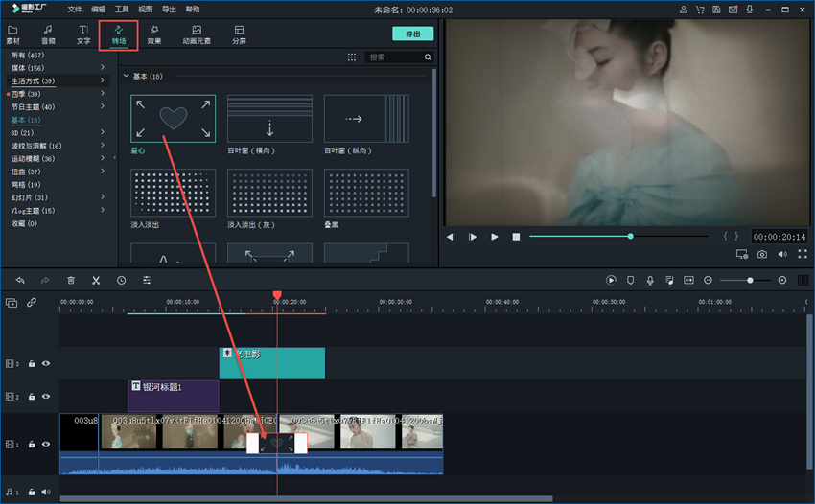Viewport: 815px width, 504px height.
Task: Click the microphone voiceover icon in timeline toolbar
Action: (650, 280)
